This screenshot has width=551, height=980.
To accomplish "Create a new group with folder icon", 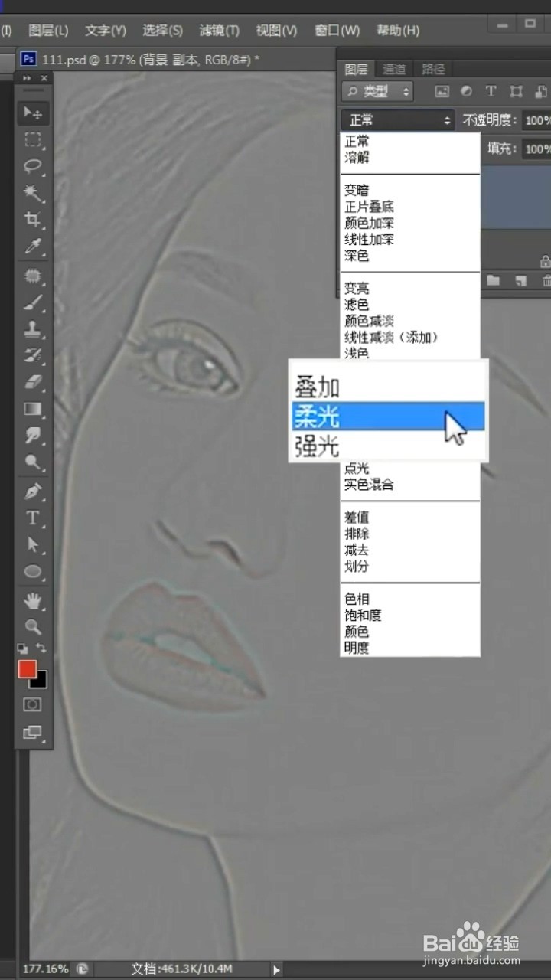I will [x=493, y=280].
